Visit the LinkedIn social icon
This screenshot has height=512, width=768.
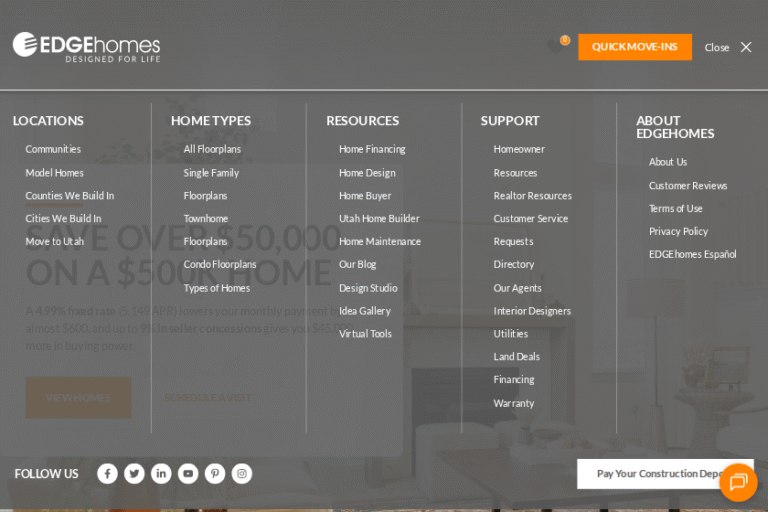tap(161, 474)
